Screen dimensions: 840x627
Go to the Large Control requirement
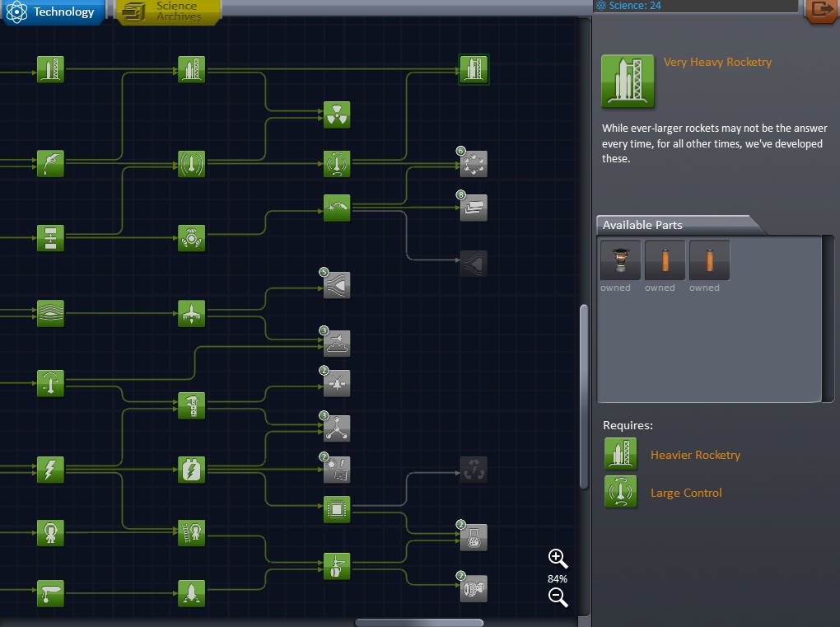pyautogui.click(x=685, y=493)
